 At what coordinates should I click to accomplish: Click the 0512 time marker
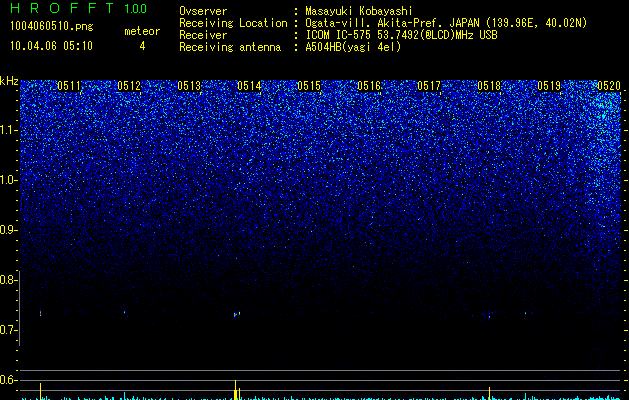(129, 86)
